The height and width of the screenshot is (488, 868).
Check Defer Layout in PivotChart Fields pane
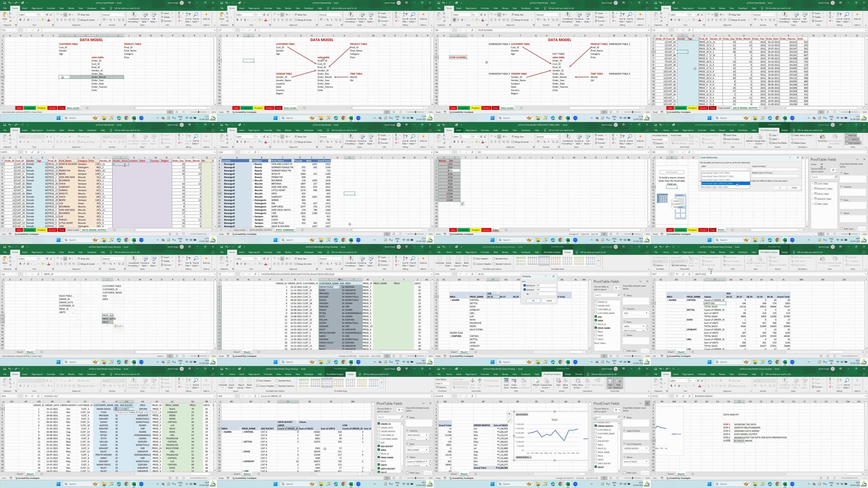(624, 473)
